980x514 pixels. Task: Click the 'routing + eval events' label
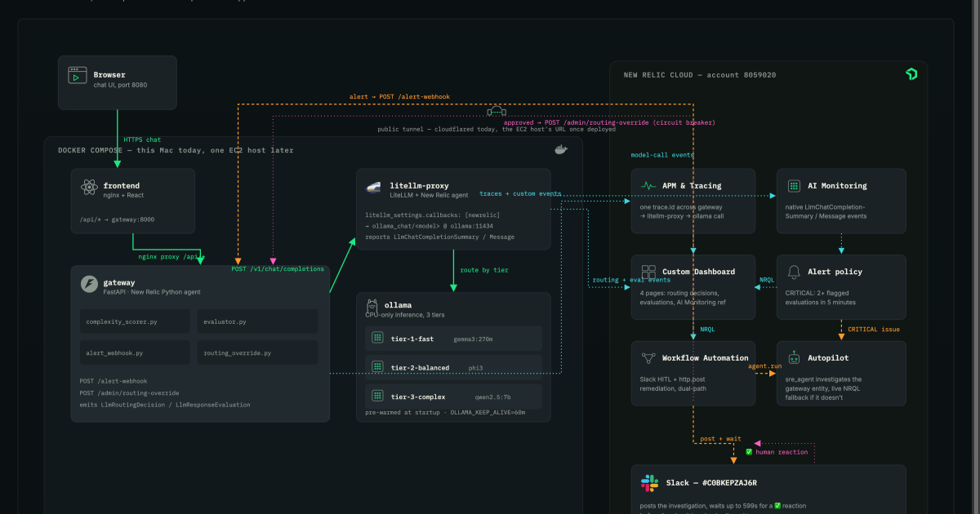pos(631,280)
